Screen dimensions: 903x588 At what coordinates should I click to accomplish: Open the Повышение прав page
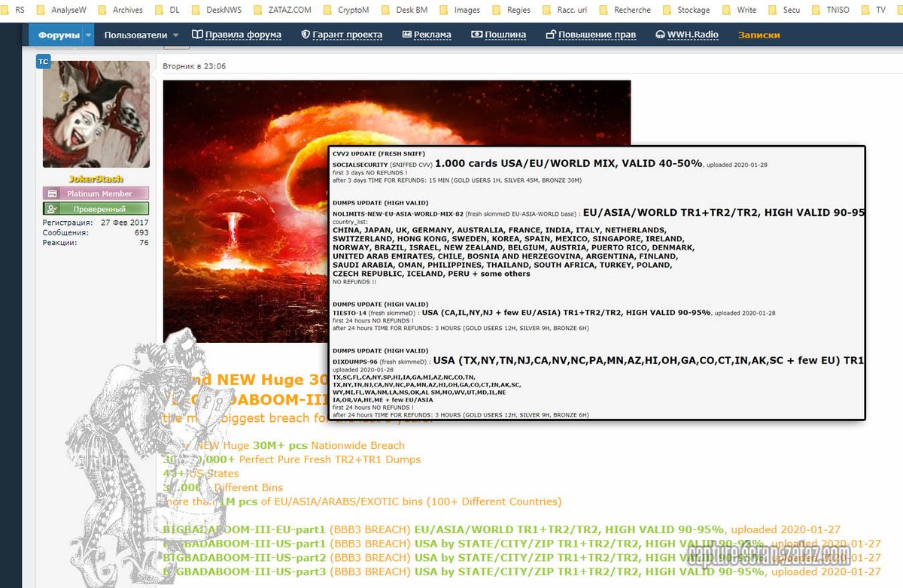591,35
